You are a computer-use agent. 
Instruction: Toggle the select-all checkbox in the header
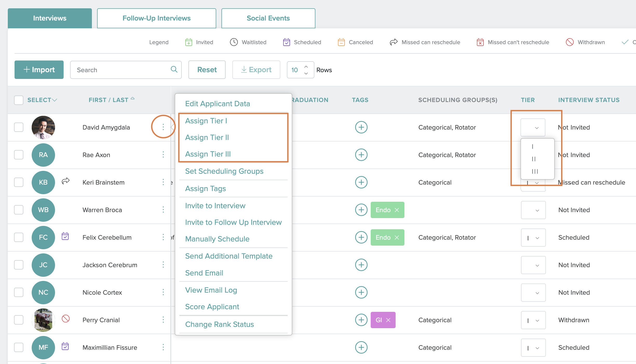(18, 100)
